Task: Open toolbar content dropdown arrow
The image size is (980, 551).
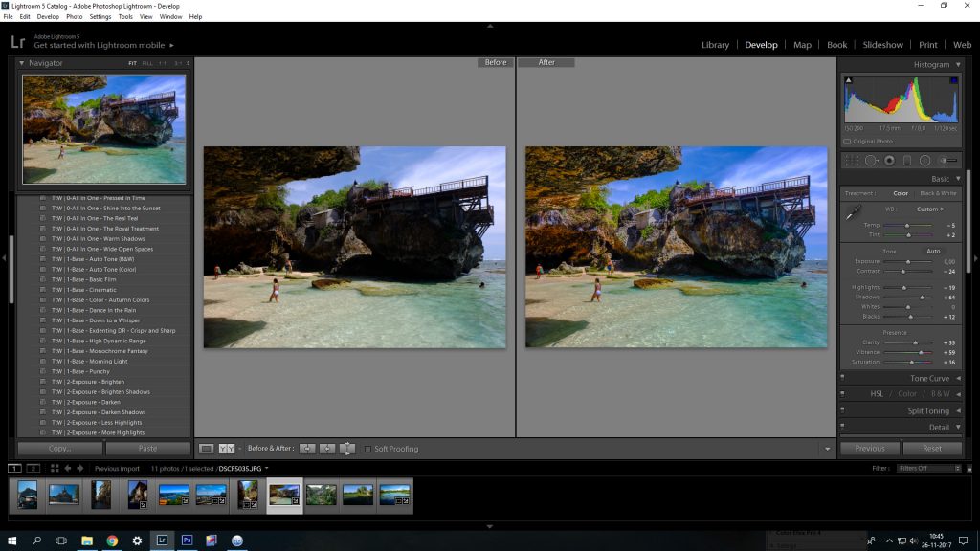Action: point(828,449)
